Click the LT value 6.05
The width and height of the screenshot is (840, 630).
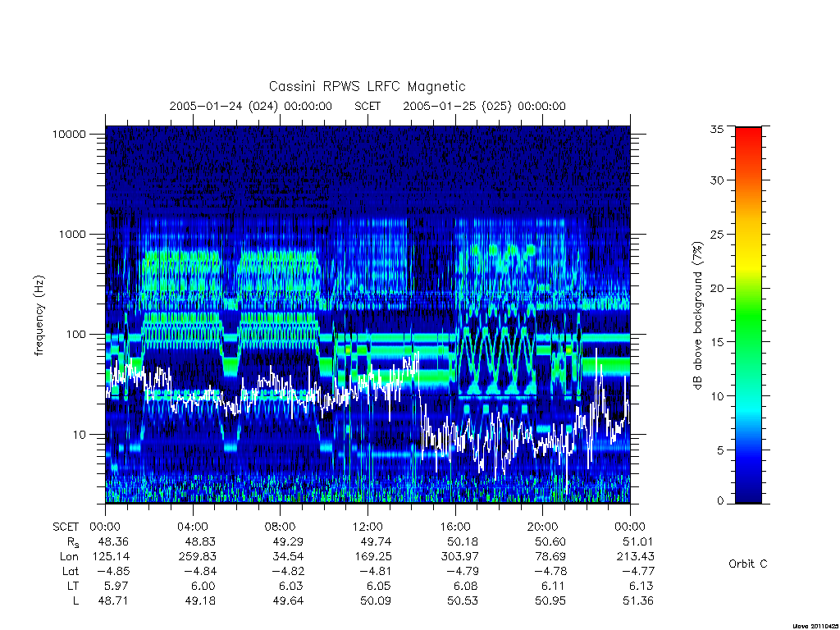(x=379, y=586)
